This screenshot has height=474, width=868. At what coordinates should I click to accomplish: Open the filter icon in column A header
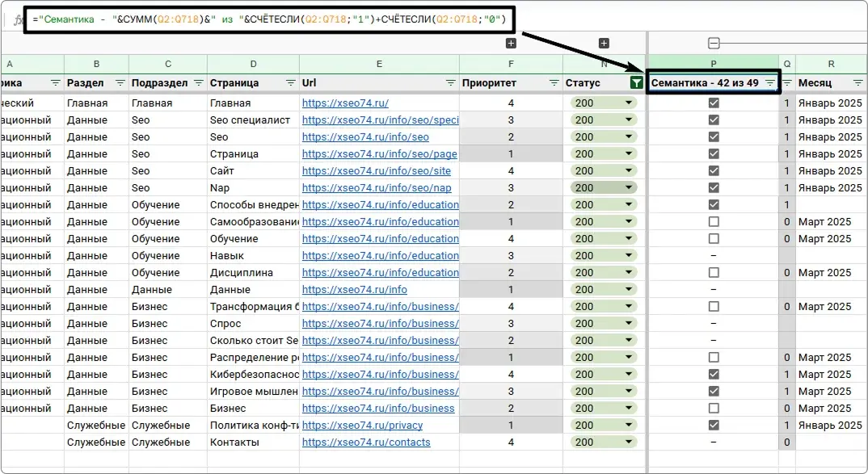55,83
